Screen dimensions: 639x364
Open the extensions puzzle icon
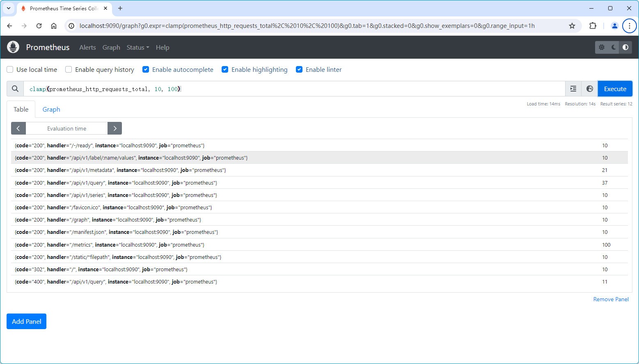click(593, 26)
